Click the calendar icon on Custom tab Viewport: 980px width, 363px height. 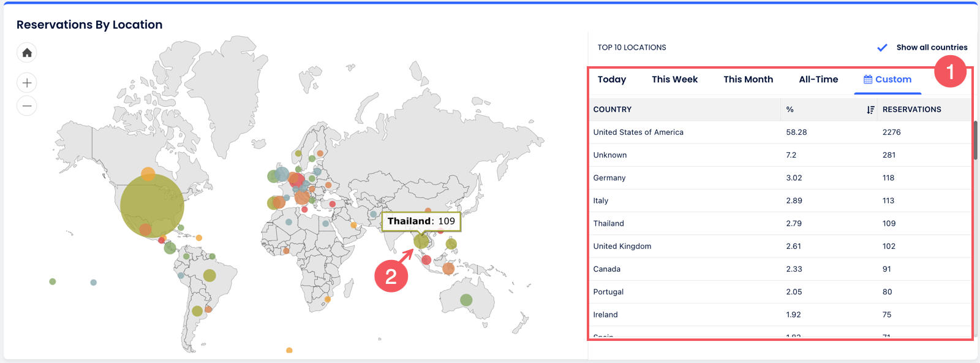click(x=868, y=80)
